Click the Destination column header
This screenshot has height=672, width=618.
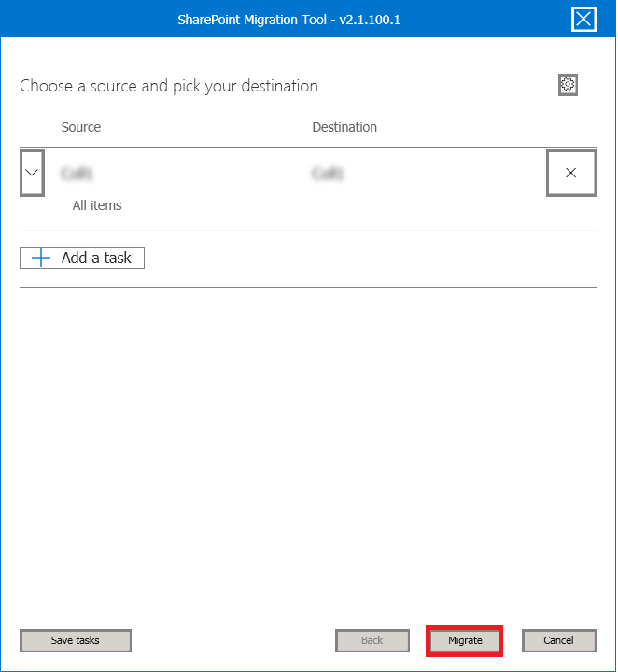pos(344,127)
